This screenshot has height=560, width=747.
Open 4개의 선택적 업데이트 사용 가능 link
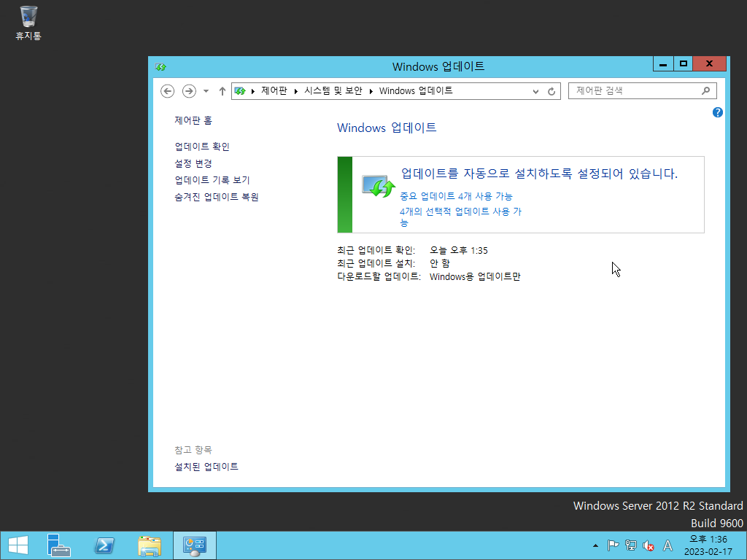click(x=460, y=217)
